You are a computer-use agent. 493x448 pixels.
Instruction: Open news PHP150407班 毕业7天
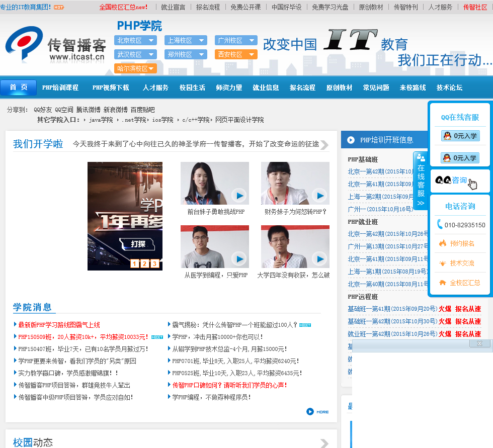[83, 349]
